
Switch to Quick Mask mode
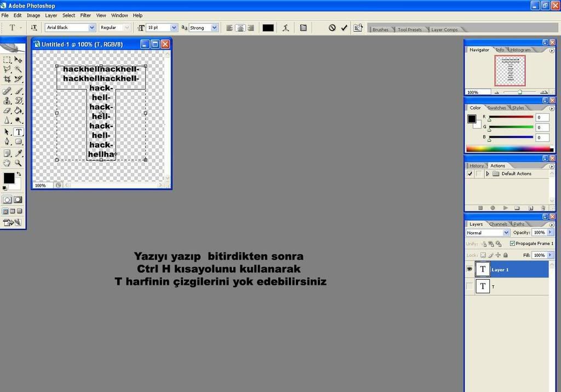(x=18, y=200)
